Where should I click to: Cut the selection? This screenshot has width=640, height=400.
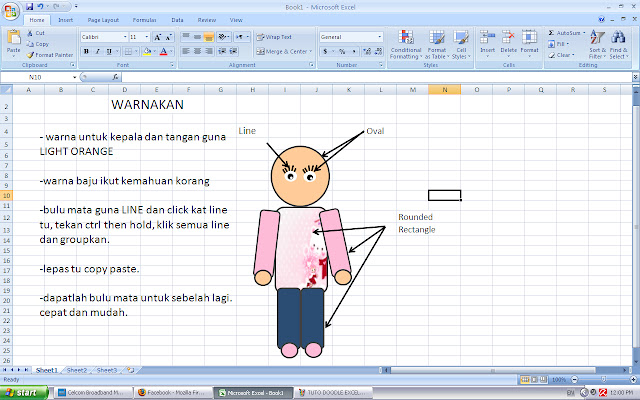click(36, 33)
